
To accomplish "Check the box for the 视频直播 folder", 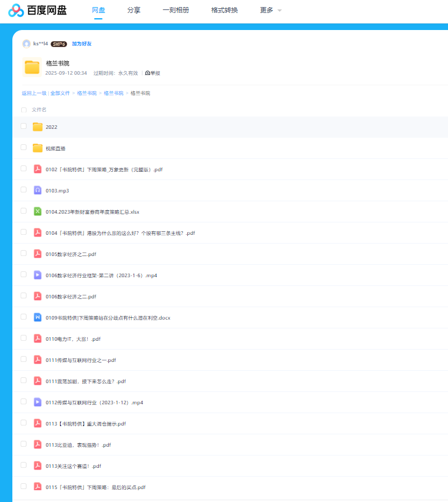I will tap(24, 147).
